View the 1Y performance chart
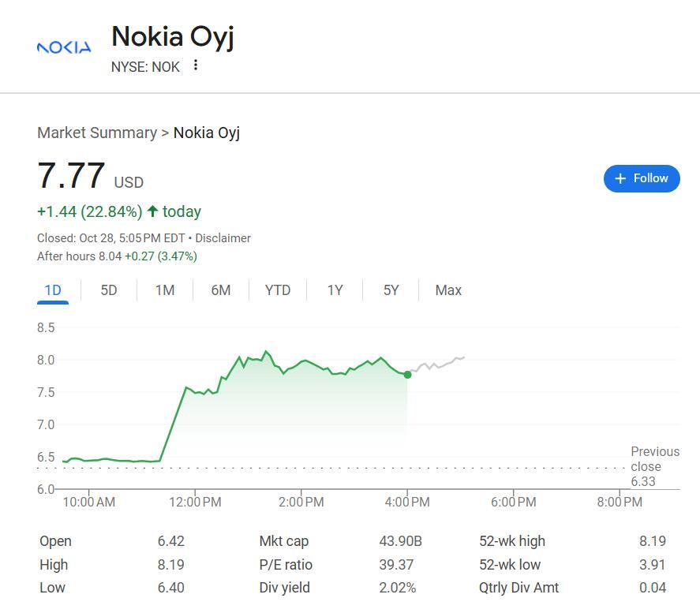Image resolution: width=700 pixels, height=613 pixels. click(335, 290)
